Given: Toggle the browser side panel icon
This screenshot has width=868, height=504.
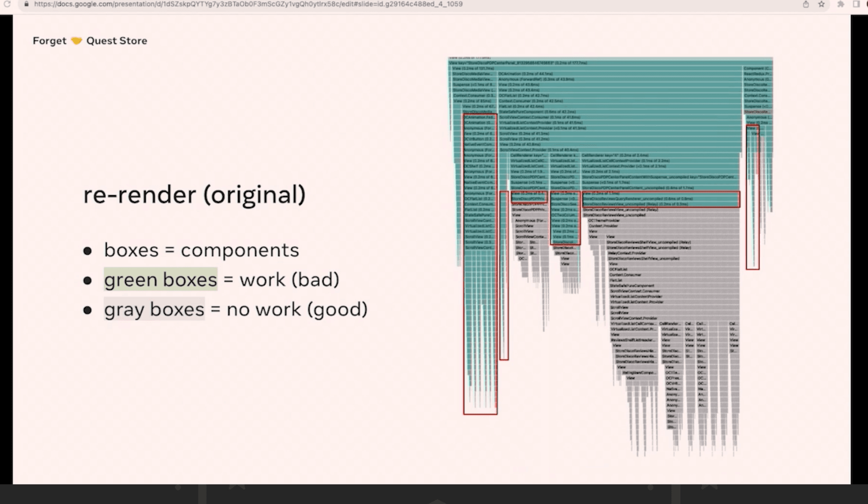Looking at the screenshot, I should coord(856,4).
